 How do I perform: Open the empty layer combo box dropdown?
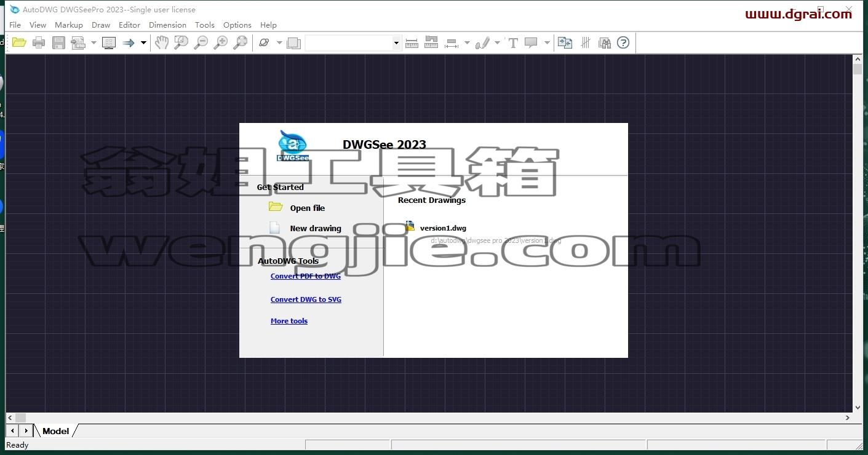click(x=396, y=43)
